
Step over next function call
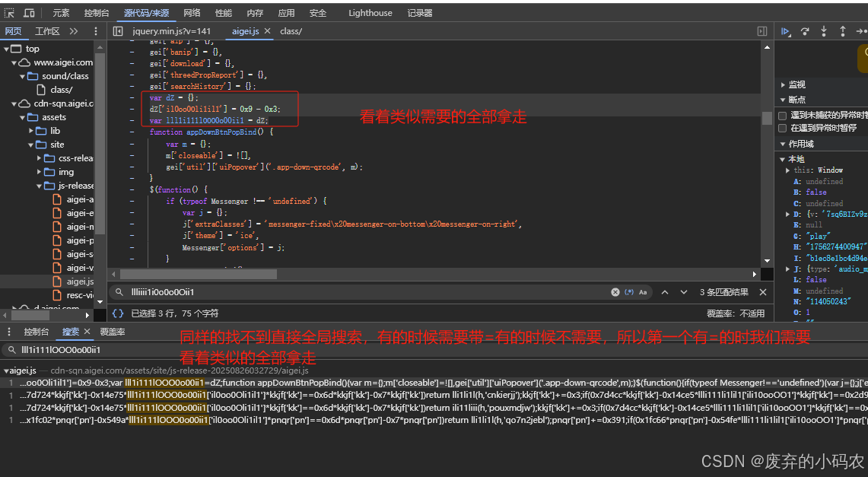[805, 31]
